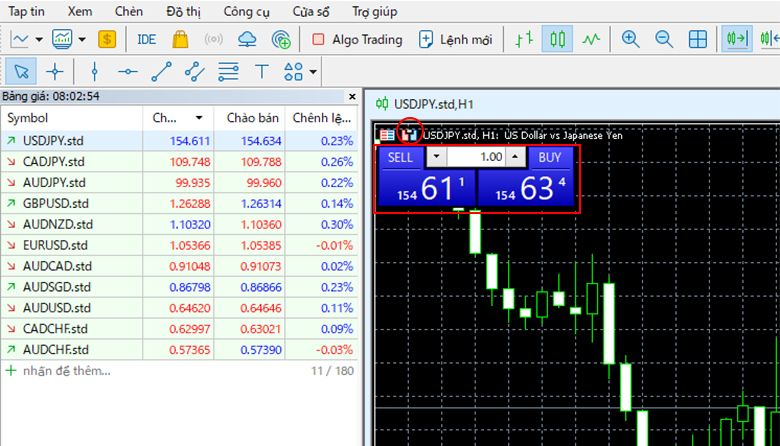Select the CADCHF.std symbol

[55, 329]
